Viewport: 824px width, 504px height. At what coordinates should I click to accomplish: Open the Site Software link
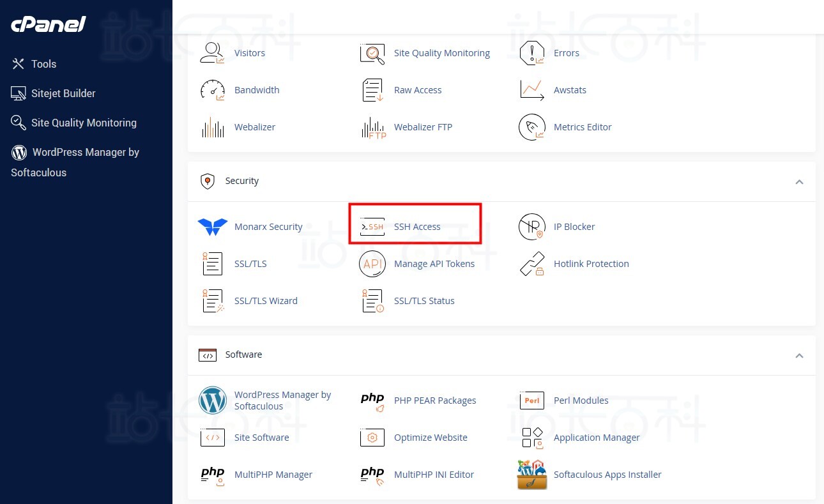click(262, 438)
